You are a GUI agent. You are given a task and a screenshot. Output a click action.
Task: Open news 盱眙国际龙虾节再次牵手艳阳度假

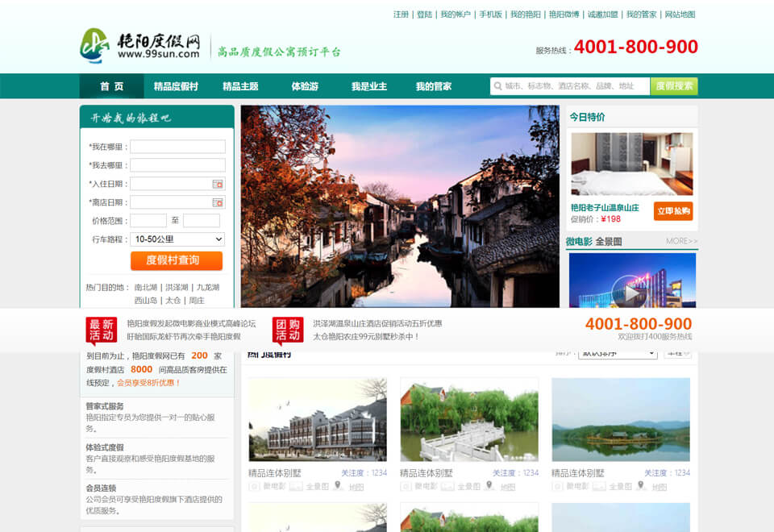coord(184,337)
